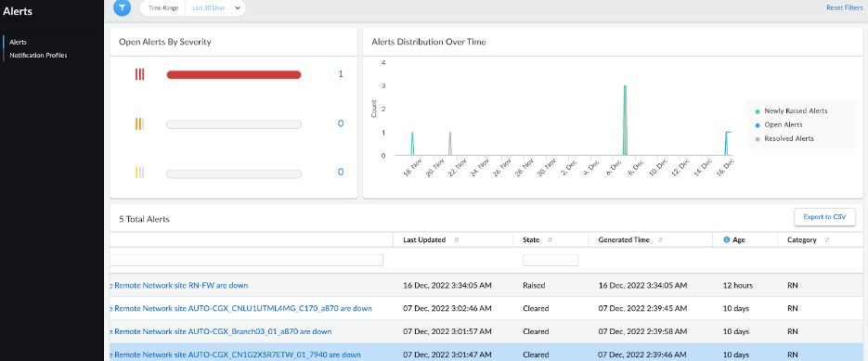Click the yellow severity icon
The image size is (868, 361).
click(x=139, y=173)
